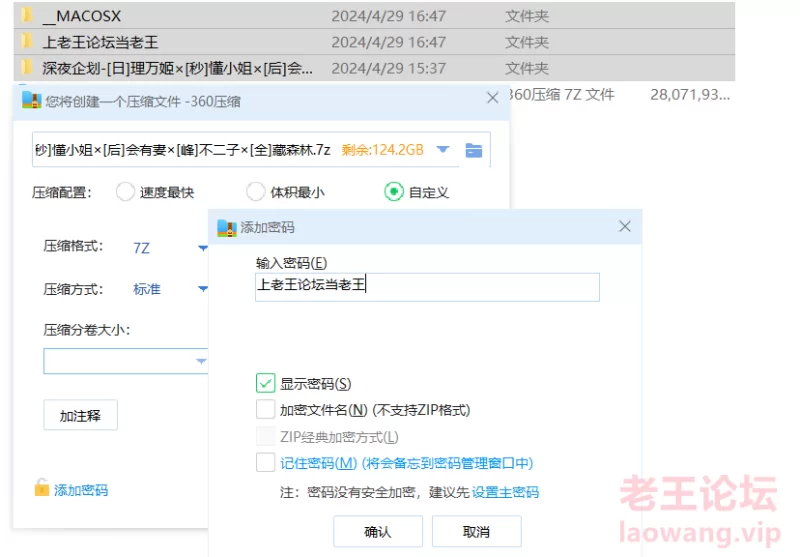The width and height of the screenshot is (800, 557).
Task: Select the 上老王论坛当老王 folder name
Action: click(x=101, y=42)
